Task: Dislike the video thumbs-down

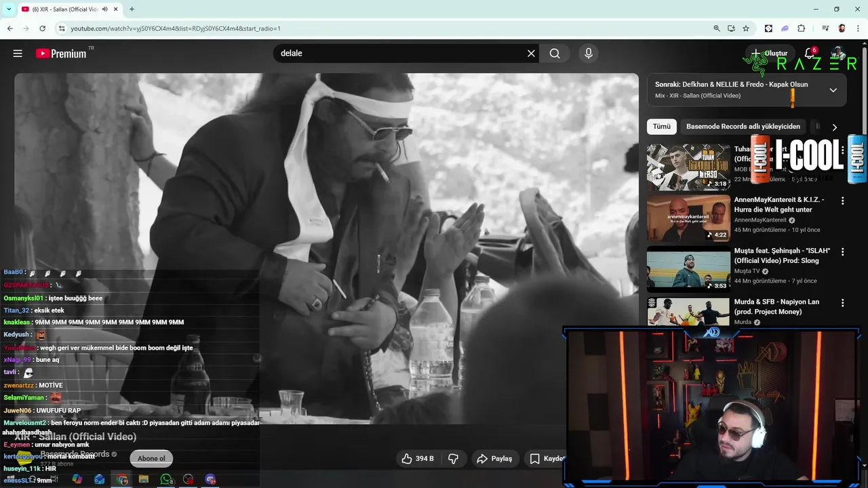Action: pos(453,459)
